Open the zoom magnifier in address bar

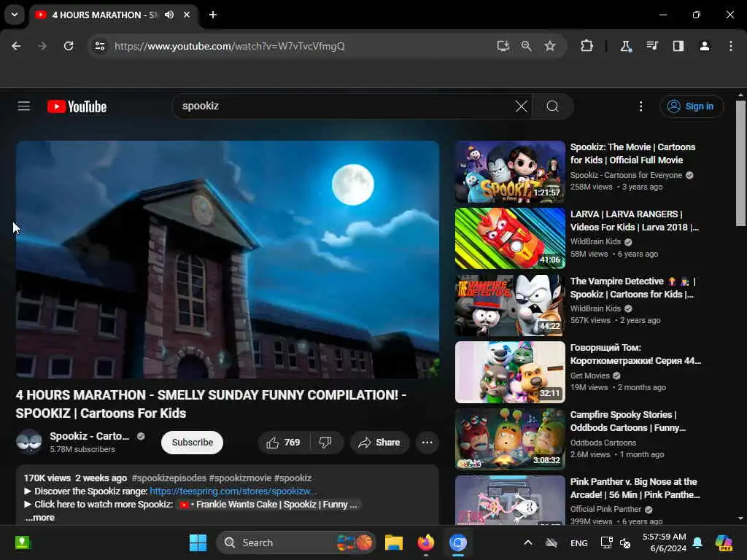527,46
